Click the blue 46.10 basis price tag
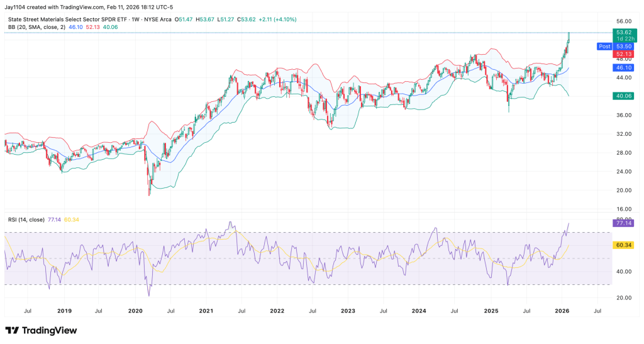Image resolution: width=644 pixels, height=344 pixels. pos(623,67)
